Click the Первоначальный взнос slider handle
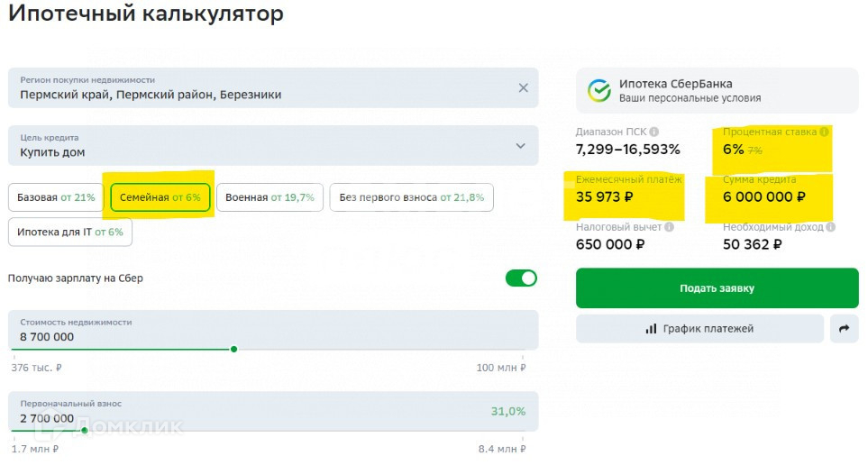This screenshot has width=868, height=465. click(x=85, y=430)
